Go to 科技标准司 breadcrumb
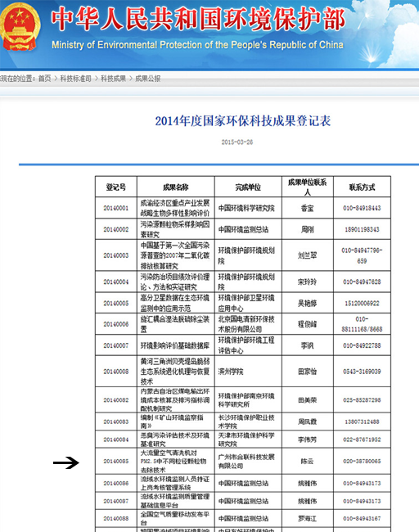Image resolution: width=419 pixels, height=532 pixels. pos(75,79)
